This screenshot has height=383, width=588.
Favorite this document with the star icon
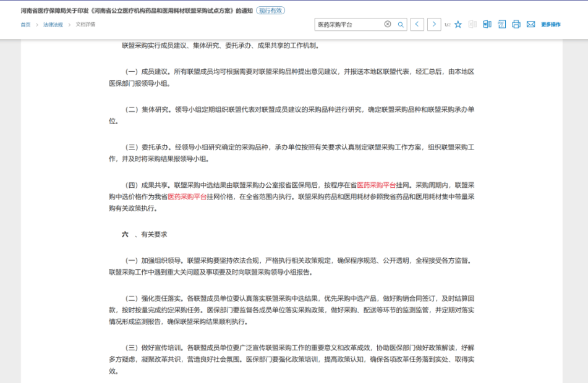coord(458,24)
